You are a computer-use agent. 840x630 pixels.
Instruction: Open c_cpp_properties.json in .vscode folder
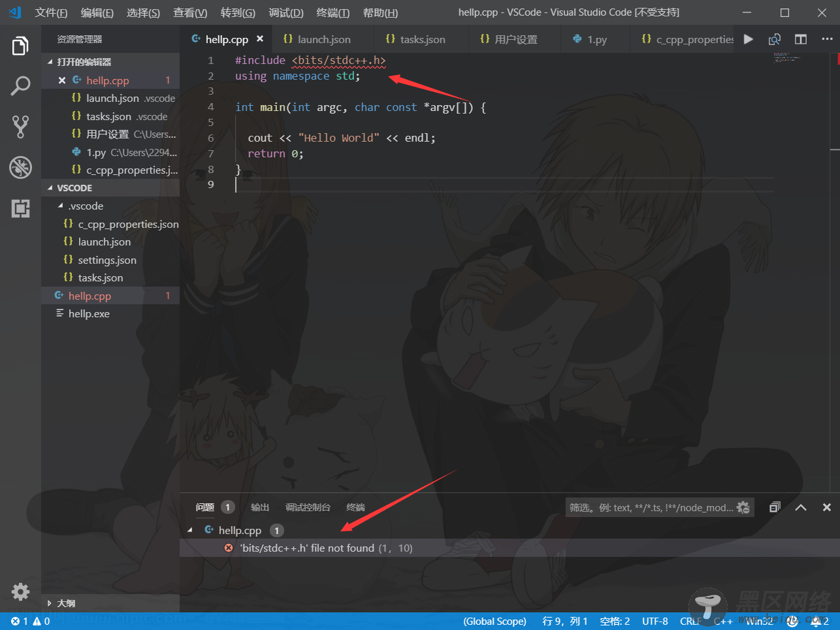point(110,224)
